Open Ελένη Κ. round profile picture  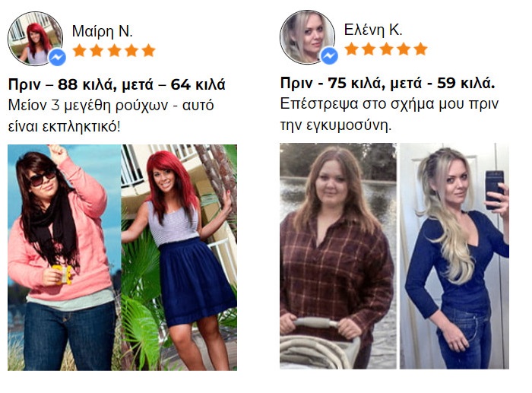point(307,36)
